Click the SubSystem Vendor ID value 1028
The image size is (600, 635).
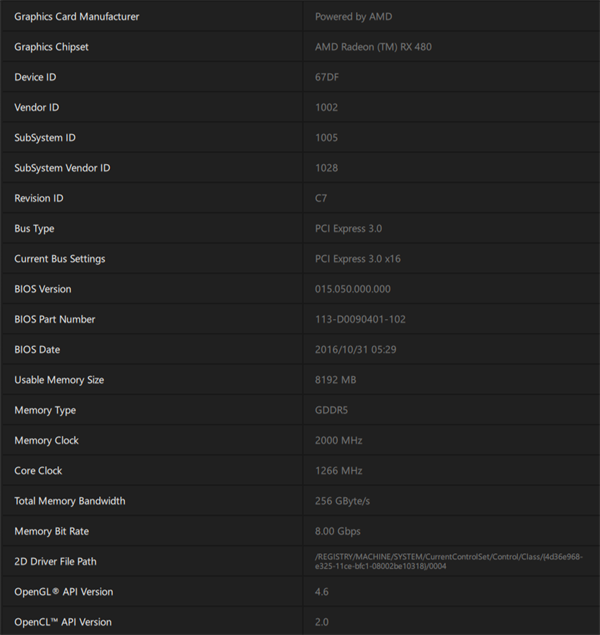(326, 168)
